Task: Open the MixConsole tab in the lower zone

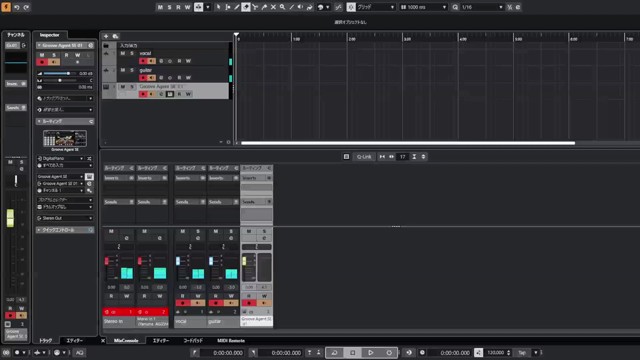Action: pos(126,340)
